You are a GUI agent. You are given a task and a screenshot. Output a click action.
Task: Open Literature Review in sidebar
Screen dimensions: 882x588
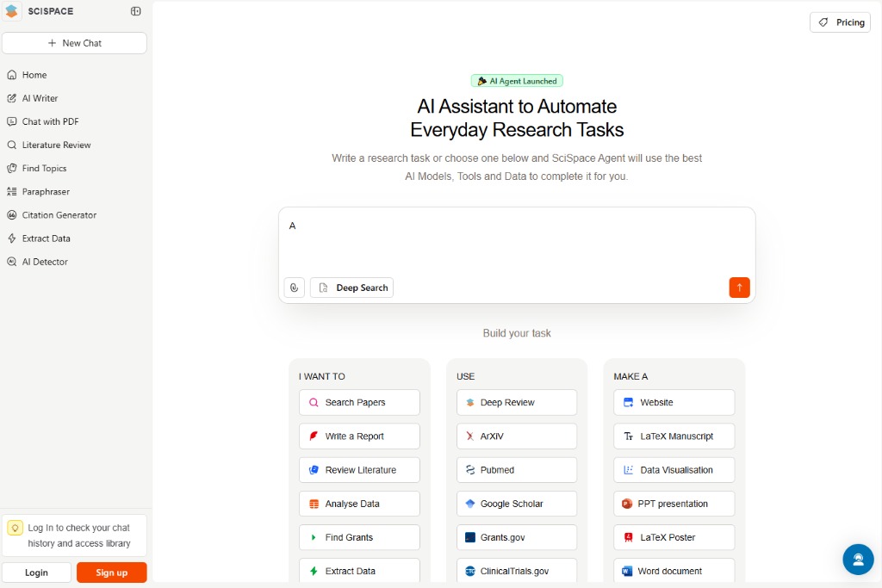[x=56, y=145]
